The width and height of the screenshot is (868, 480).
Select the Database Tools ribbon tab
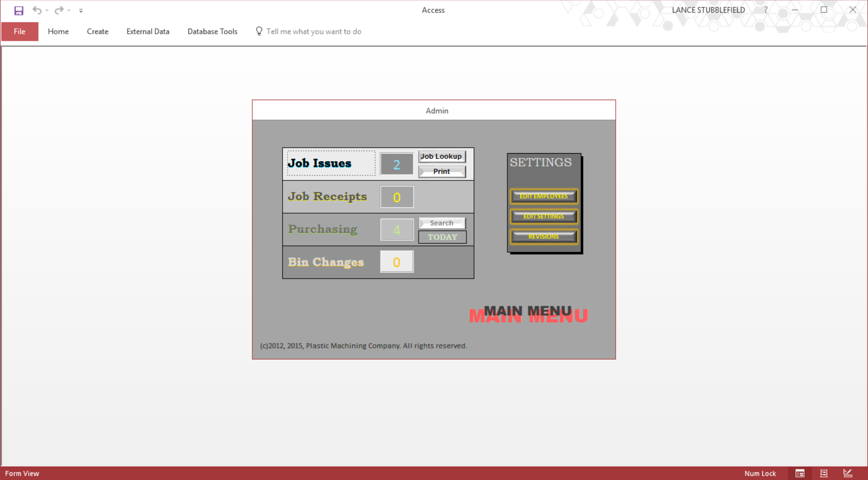[212, 31]
